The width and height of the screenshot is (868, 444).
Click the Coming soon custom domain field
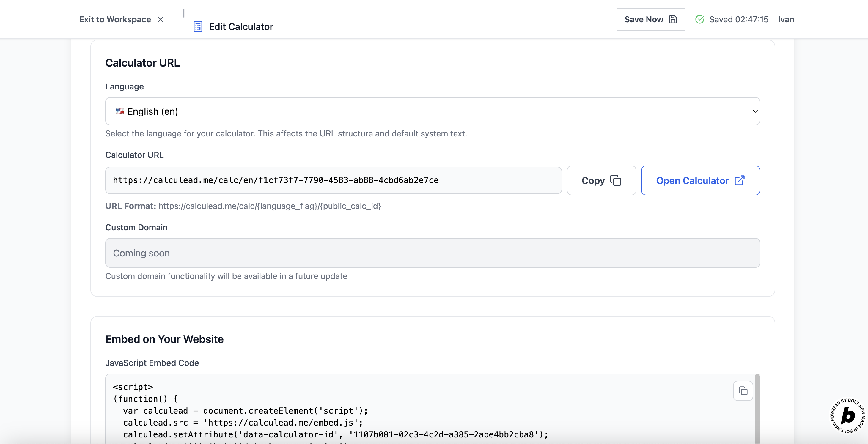point(432,253)
